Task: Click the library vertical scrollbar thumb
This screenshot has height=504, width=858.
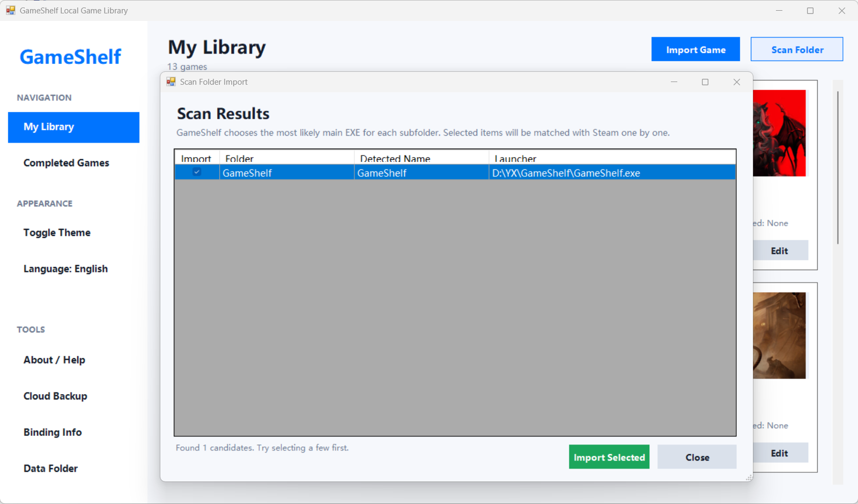Action: [x=838, y=167]
